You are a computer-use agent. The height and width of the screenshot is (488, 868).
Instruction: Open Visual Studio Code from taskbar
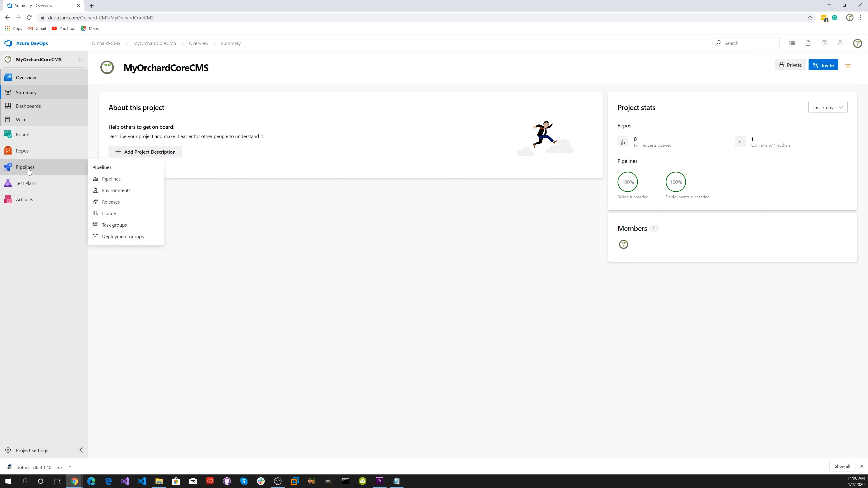click(142, 481)
